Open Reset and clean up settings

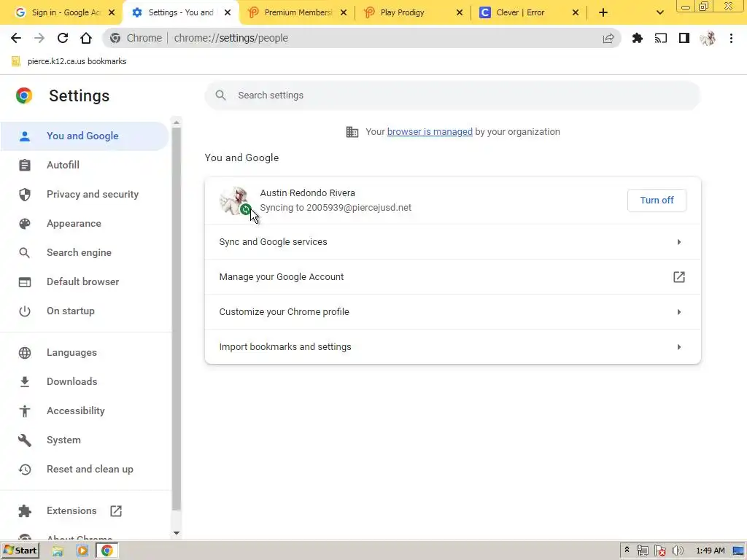85,469
